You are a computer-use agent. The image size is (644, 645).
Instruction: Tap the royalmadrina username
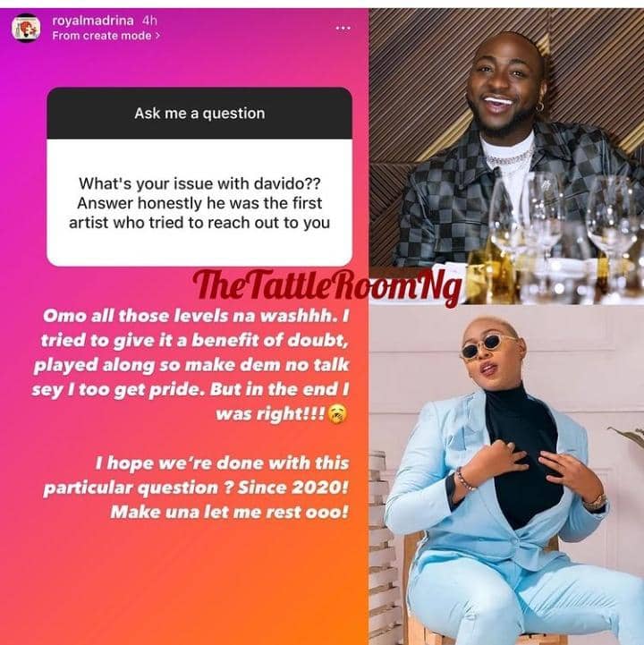(x=93, y=21)
